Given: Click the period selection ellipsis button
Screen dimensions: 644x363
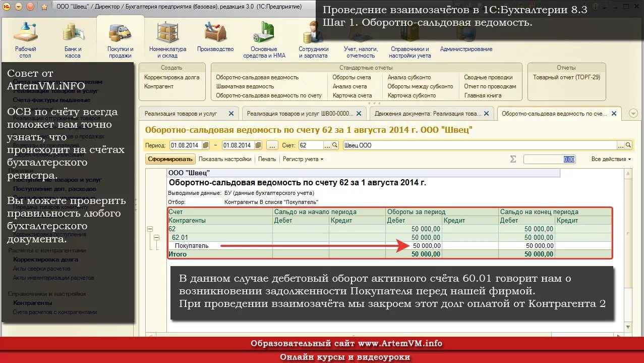Looking at the screenshot, I should (272, 145).
